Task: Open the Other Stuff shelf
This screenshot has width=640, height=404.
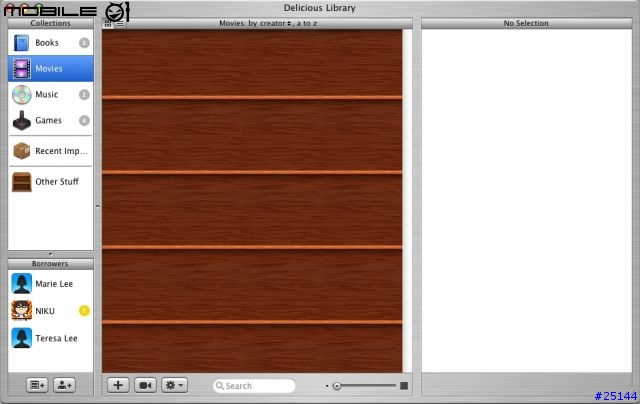Action: 51,182
